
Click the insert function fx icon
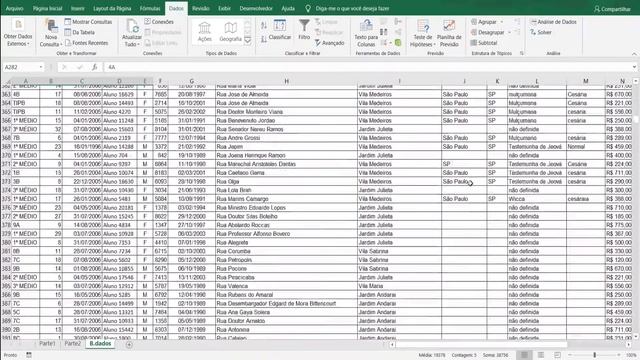point(94,67)
